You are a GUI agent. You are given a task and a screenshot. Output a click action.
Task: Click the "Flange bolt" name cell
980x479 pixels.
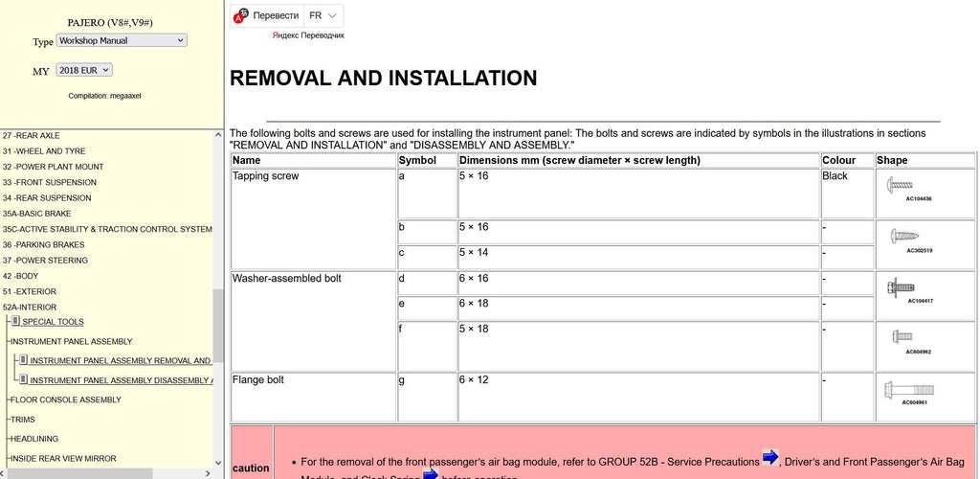coord(314,397)
